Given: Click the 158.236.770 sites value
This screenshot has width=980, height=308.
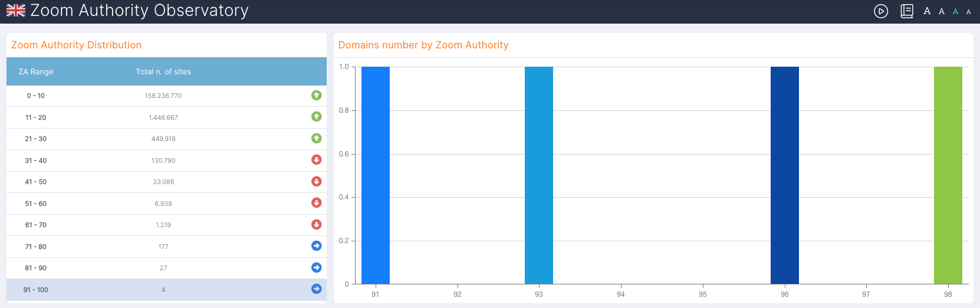Looking at the screenshot, I should [x=163, y=96].
